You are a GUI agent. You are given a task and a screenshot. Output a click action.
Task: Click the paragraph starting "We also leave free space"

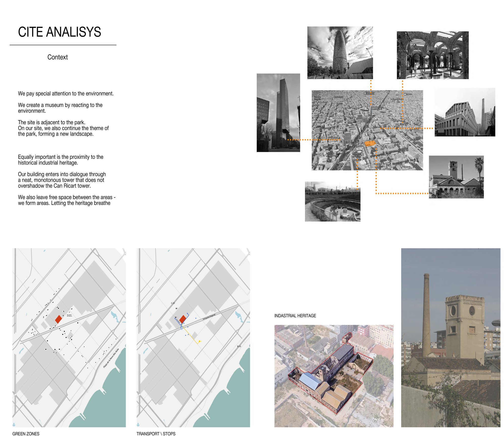click(67, 200)
